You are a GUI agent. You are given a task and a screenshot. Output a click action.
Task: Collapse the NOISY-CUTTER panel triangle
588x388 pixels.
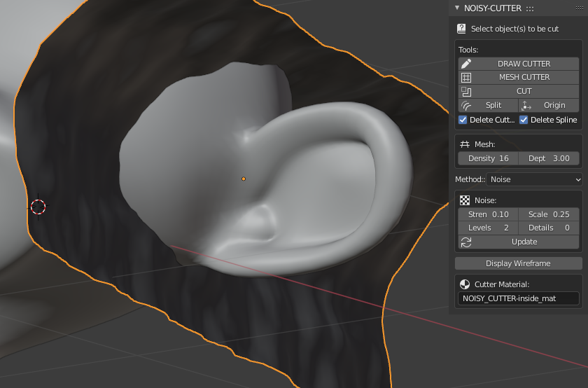pyautogui.click(x=456, y=8)
